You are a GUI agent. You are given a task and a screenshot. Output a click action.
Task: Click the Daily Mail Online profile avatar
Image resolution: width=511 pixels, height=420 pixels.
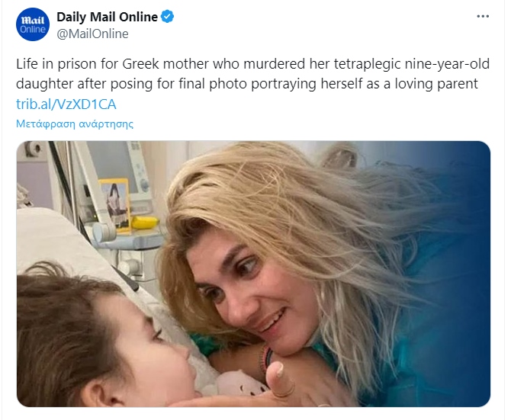coord(33,24)
